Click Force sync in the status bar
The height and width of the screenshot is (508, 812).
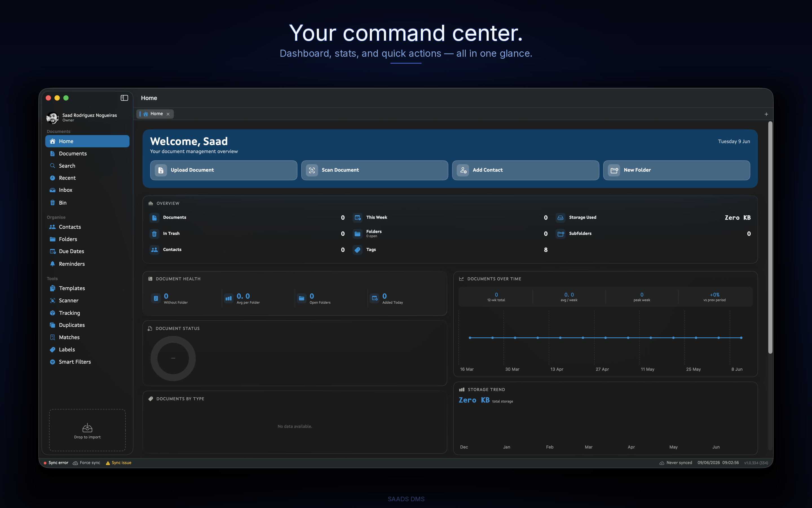click(x=87, y=463)
